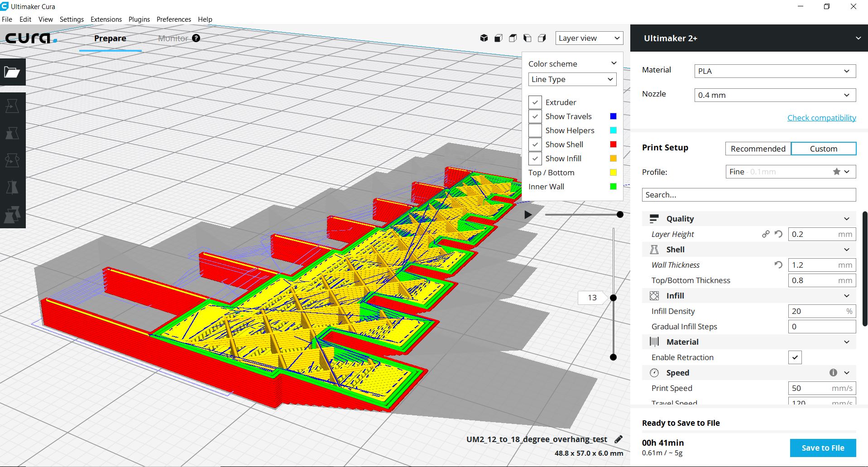The image size is (868, 467).
Task: Select the Move tool in the sidebar
Action: (x=12, y=106)
